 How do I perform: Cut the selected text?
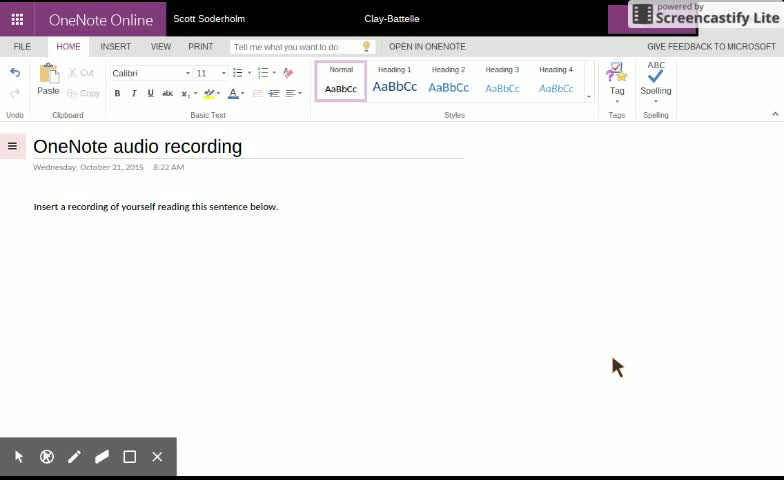coord(81,73)
